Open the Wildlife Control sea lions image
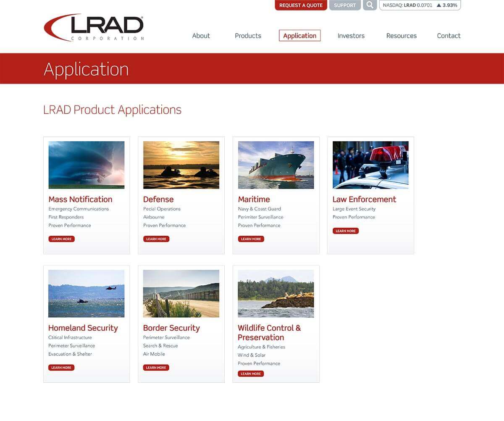Screen dimensions: 504x421 click(276, 293)
